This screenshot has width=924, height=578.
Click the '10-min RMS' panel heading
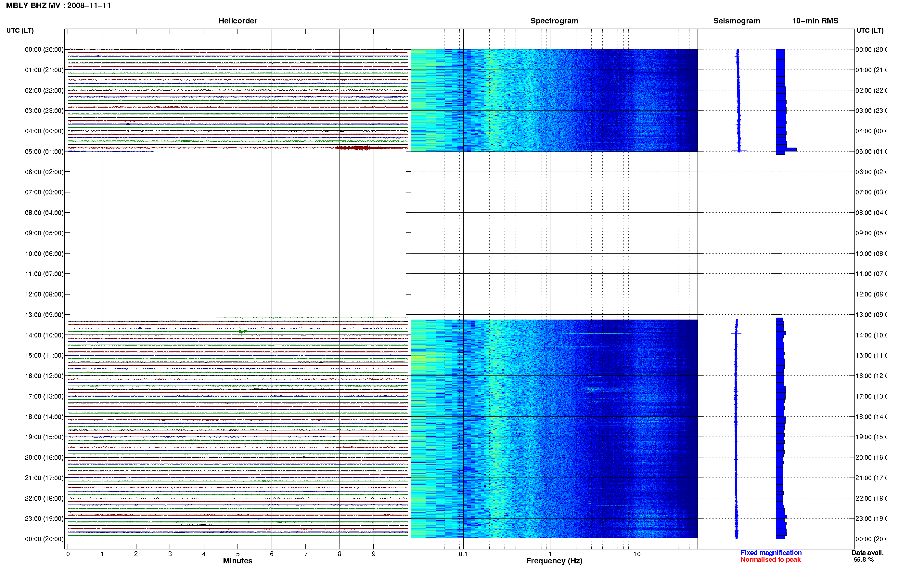click(x=815, y=21)
